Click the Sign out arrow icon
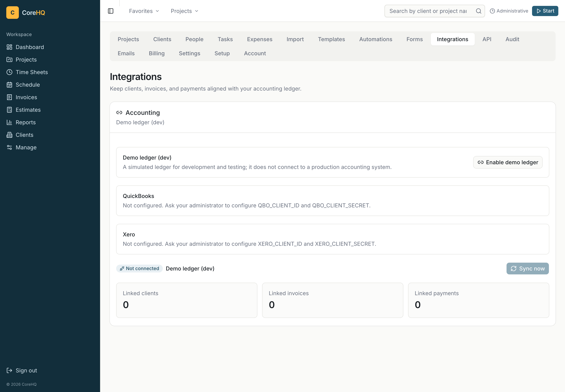 (x=9, y=370)
